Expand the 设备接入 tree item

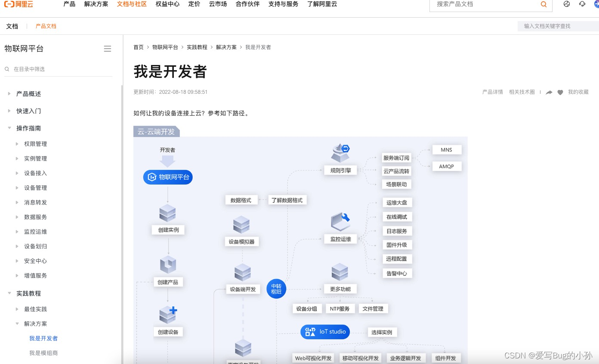click(x=17, y=173)
